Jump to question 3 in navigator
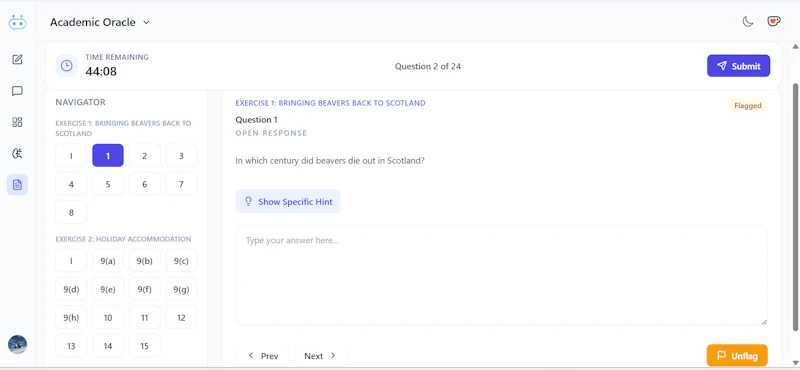800x370 pixels. [x=181, y=156]
